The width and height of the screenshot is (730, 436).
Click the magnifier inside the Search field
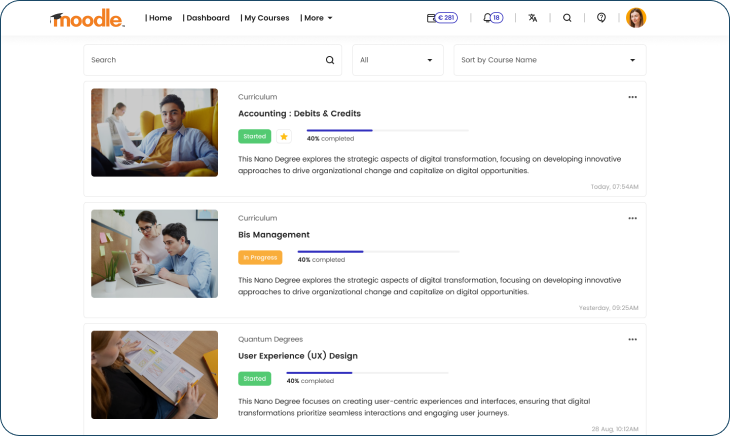[330, 60]
